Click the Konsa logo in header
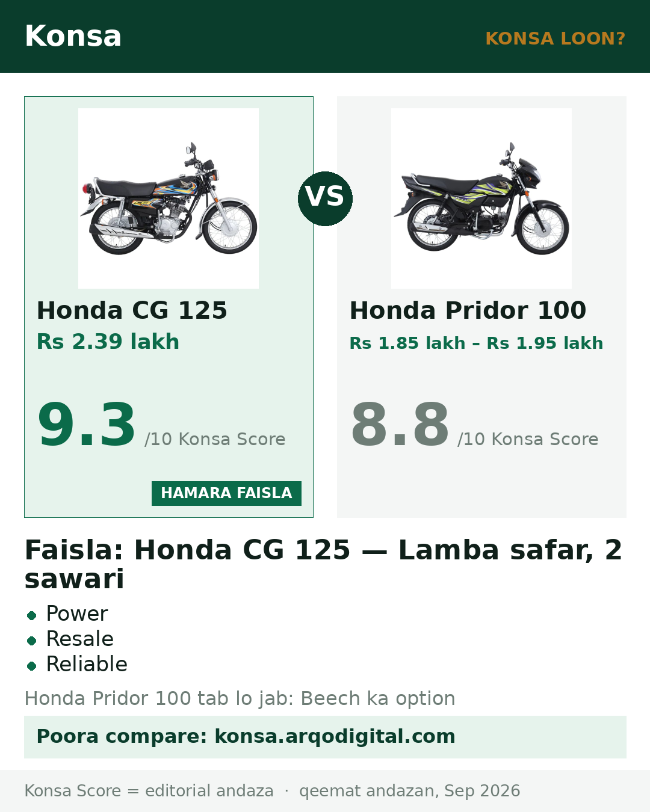 coord(73,36)
